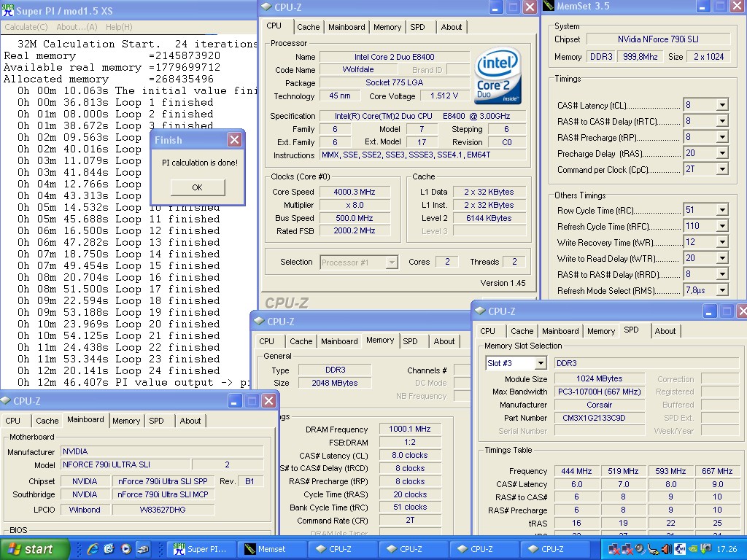Viewport: 747px width, 560px height.
Task: Open the NVIDIA tray icon
Action: pyautogui.click(x=694, y=550)
